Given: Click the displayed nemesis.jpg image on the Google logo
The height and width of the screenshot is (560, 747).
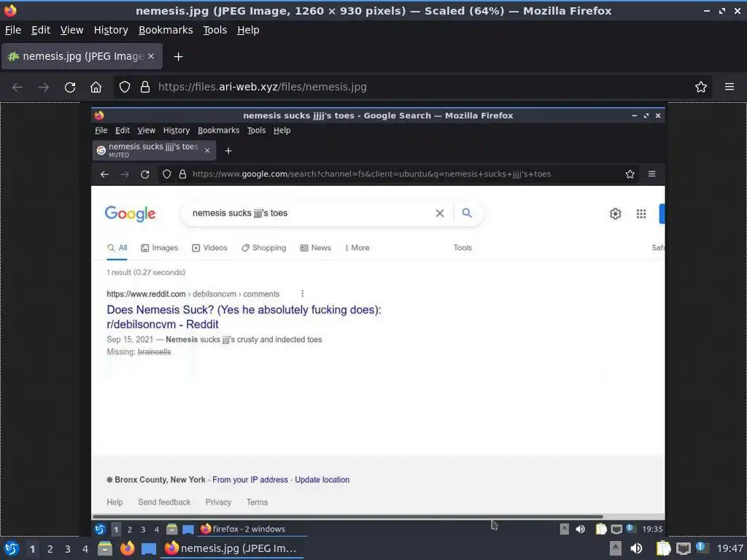Looking at the screenshot, I should (x=130, y=214).
